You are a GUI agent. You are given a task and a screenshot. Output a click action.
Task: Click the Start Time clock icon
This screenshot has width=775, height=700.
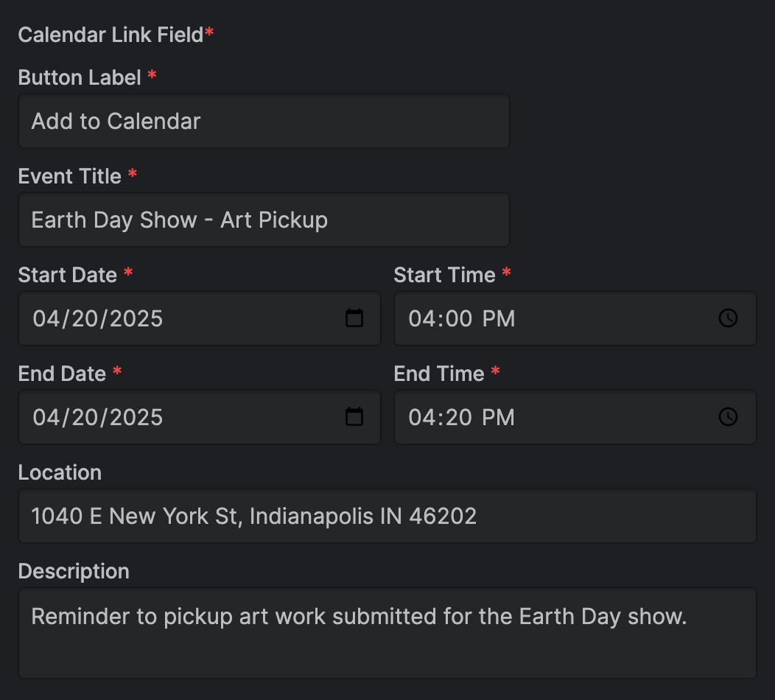(728, 318)
